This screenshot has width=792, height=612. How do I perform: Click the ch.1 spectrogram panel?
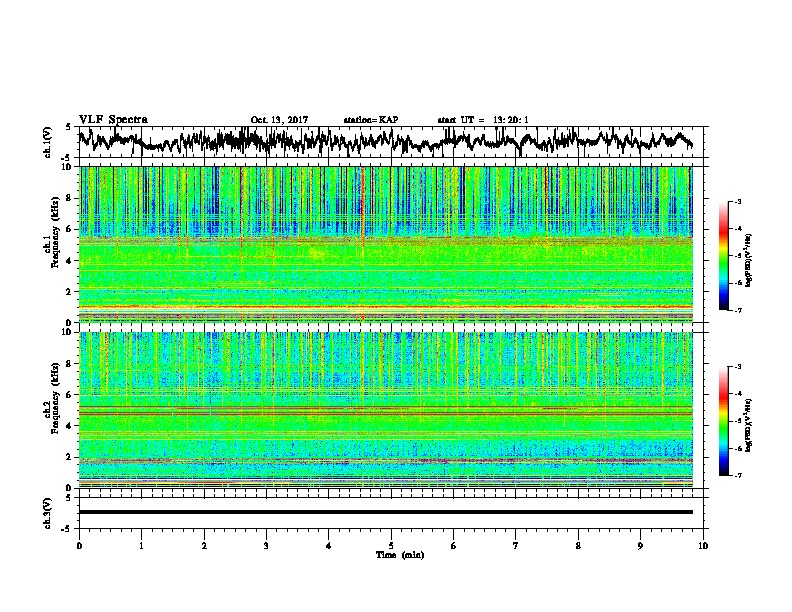(386, 244)
